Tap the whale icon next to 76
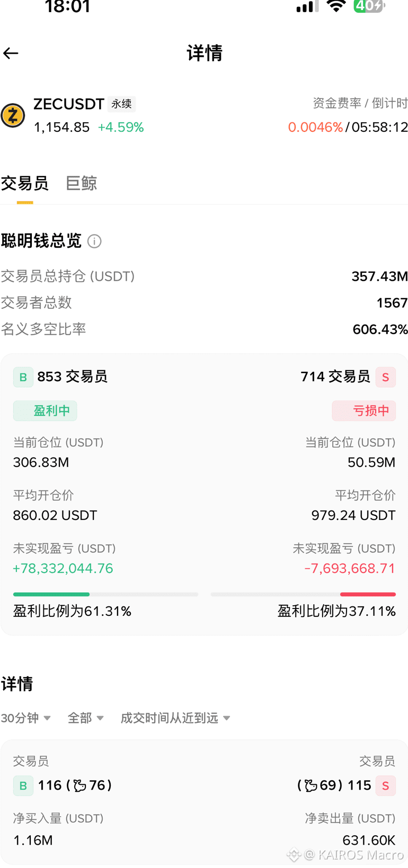Viewport: 408px width, 868px height. pos(79,785)
